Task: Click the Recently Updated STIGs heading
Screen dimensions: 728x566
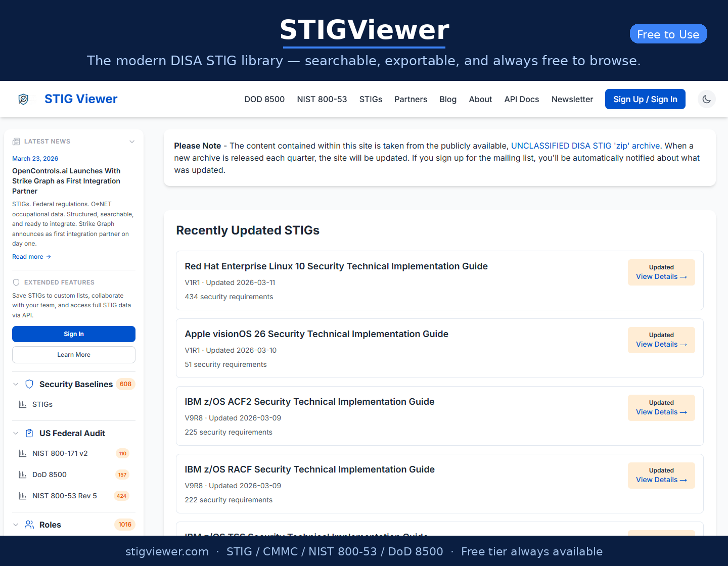Action: 248,230
